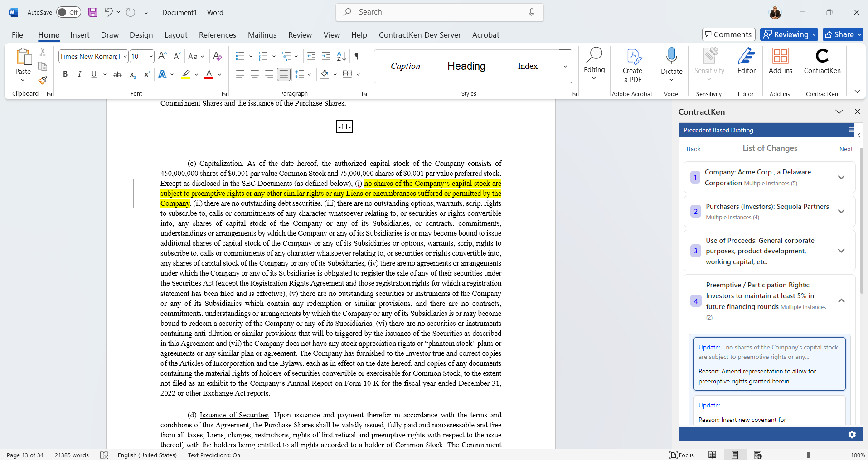Viewport: 868px width, 460px height.
Task: Select Heading style
Action: [466, 66]
